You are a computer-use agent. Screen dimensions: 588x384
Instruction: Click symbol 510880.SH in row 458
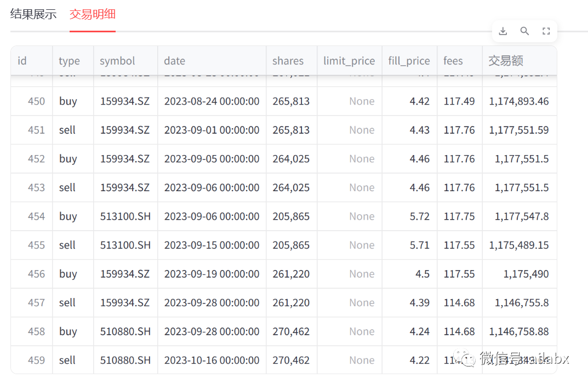[x=125, y=331]
